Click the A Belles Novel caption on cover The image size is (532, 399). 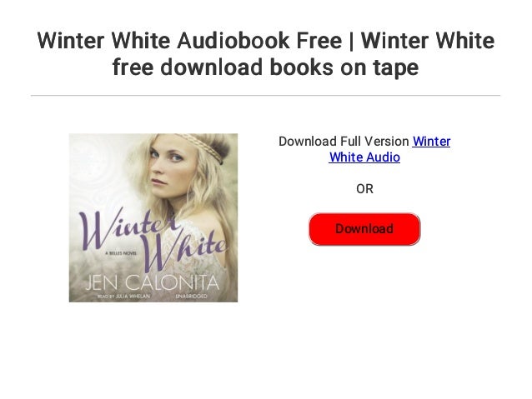[121, 253]
